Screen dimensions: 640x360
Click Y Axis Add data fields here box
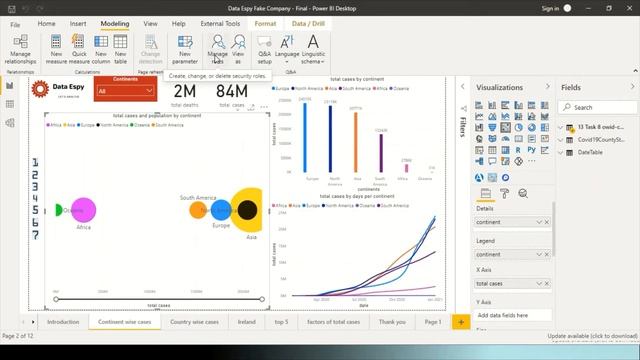(x=513, y=315)
